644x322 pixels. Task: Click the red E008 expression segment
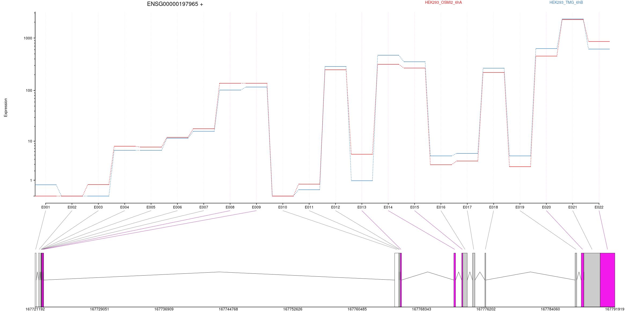(x=230, y=83)
